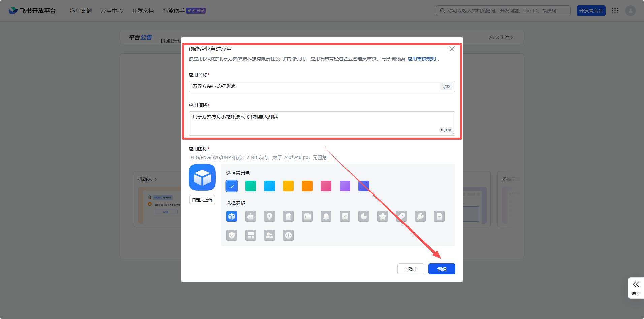Select the shield checkmark icon

pos(232,235)
